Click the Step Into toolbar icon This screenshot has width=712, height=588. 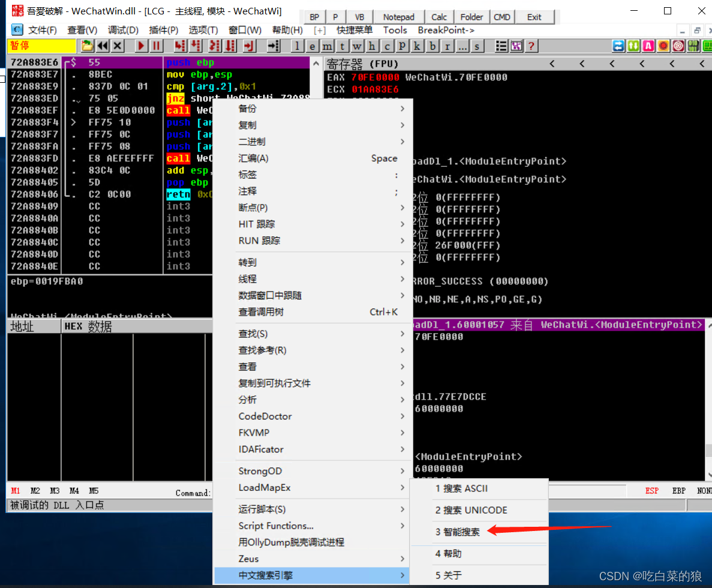pyautogui.click(x=181, y=46)
